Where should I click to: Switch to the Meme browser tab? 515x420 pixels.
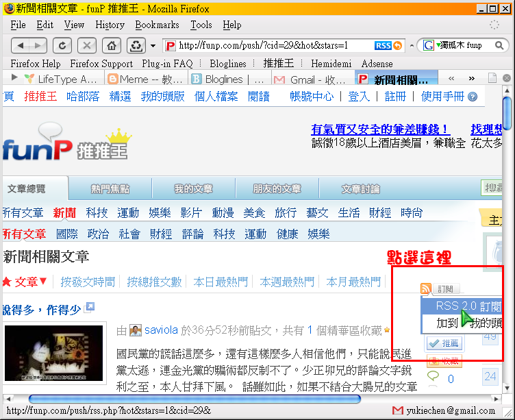pyautogui.click(x=146, y=79)
